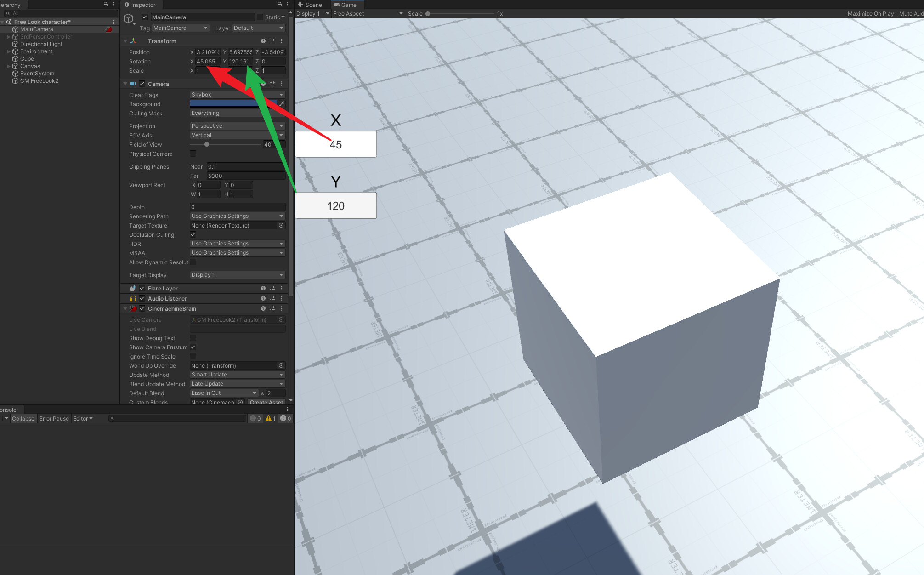Open World Up Override object picker
924x575 pixels.
[x=281, y=365]
